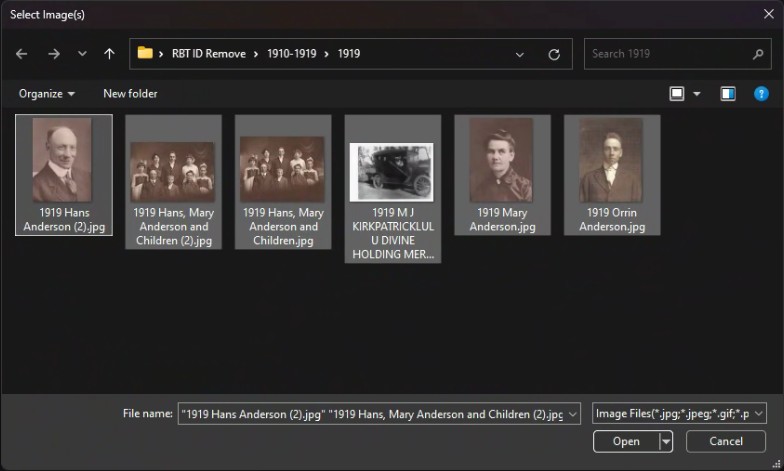Select Hans, Mary Anderson and Children (2).jpg
Screen dimensions: 784x471
(174, 182)
